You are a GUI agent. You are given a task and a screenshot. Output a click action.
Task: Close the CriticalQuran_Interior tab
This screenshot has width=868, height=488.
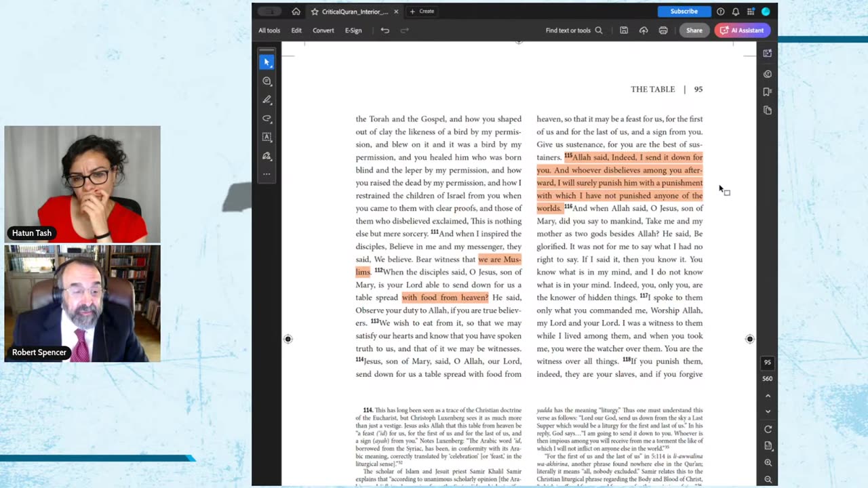coord(396,12)
